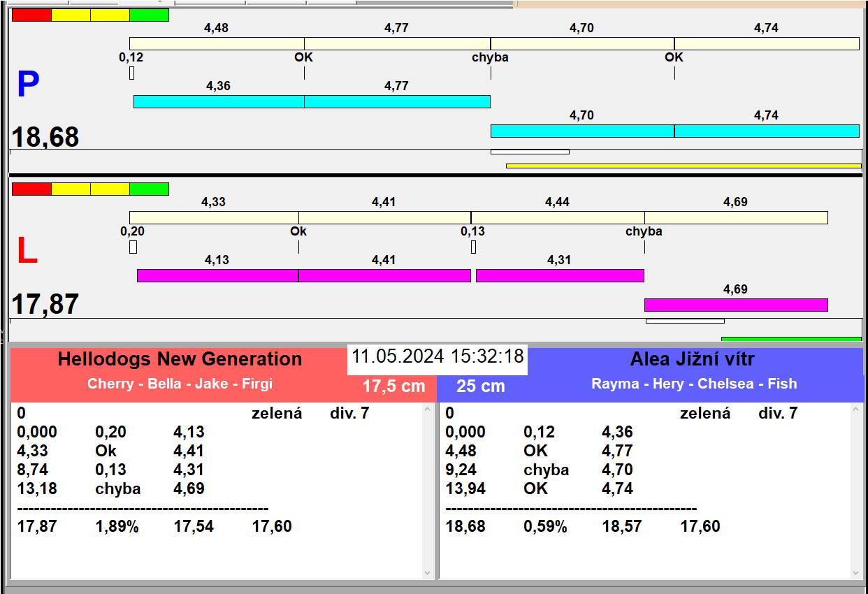The width and height of the screenshot is (868, 594).
Task: Click the small marker below 0,13 in lane L
Action: click(x=473, y=247)
